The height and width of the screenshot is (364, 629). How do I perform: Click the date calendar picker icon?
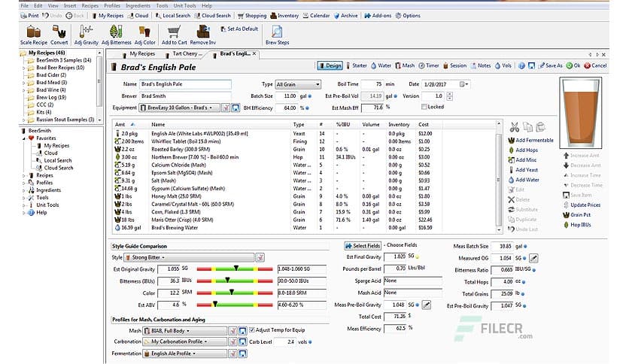tap(463, 84)
